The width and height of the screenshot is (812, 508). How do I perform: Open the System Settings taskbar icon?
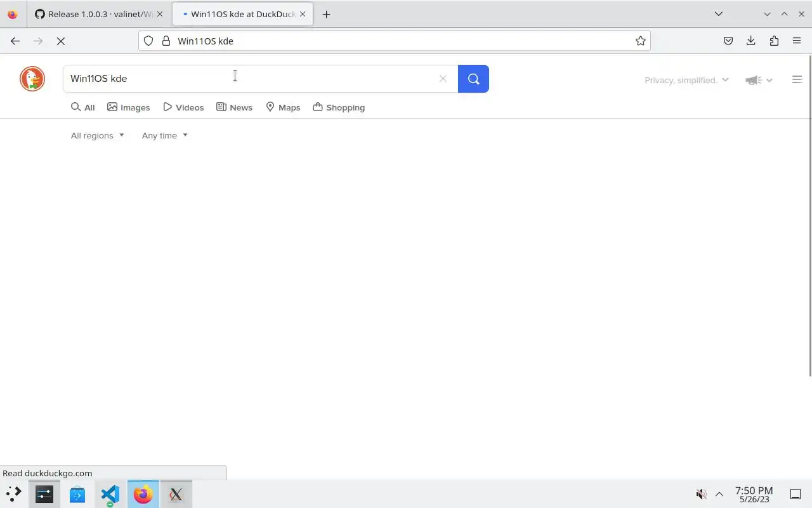click(44, 493)
